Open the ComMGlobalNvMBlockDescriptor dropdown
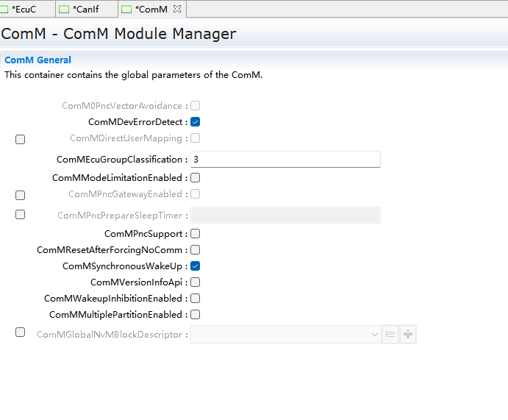 375,335
